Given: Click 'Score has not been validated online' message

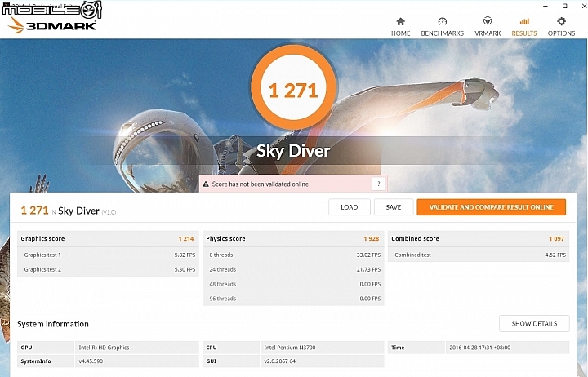Looking at the screenshot, I should pyautogui.click(x=260, y=184).
